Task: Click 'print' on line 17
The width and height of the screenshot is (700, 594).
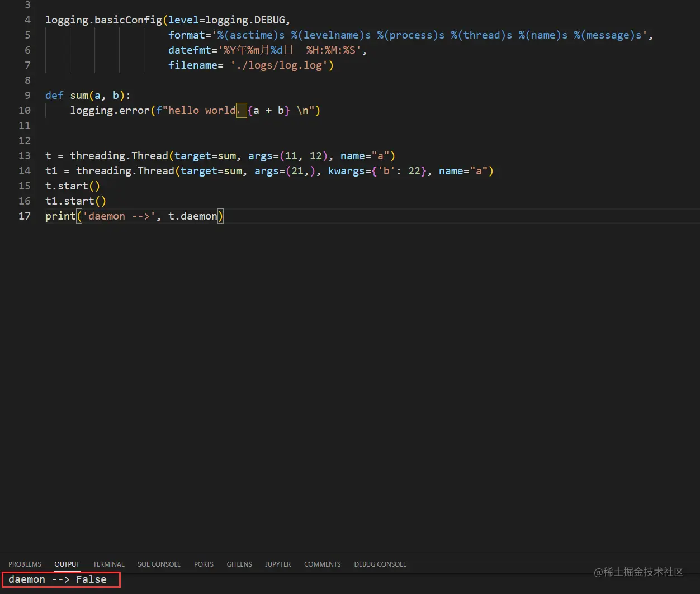Action: click(x=60, y=216)
